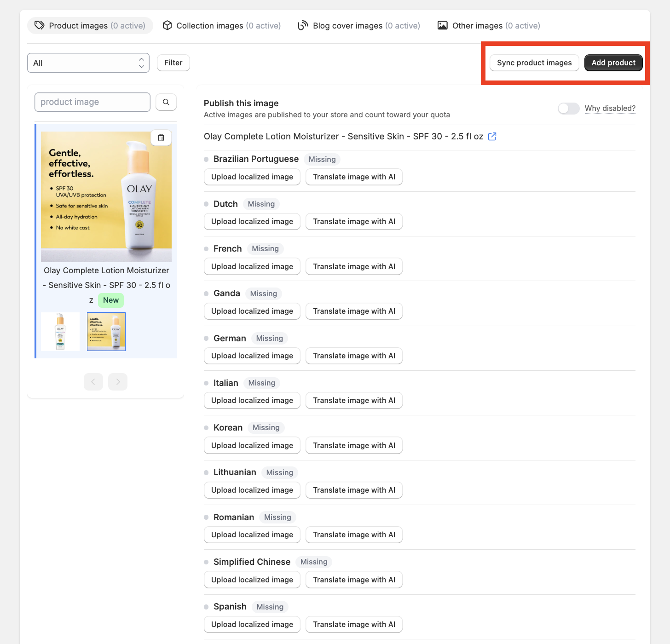Click the Other images picture icon
The width and height of the screenshot is (670, 644).
click(443, 25)
